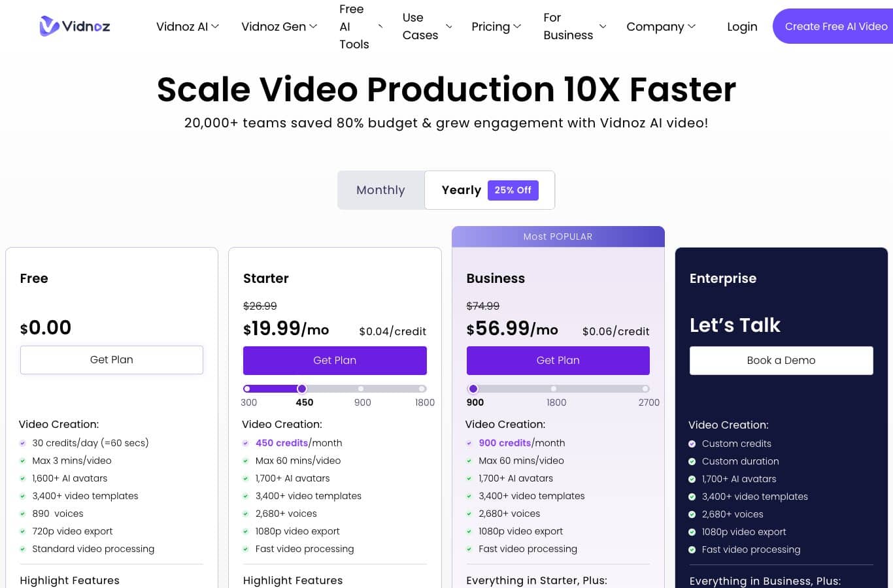This screenshot has width=893, height=588.
Task: Click the Login link
Action: coord(742,27)
